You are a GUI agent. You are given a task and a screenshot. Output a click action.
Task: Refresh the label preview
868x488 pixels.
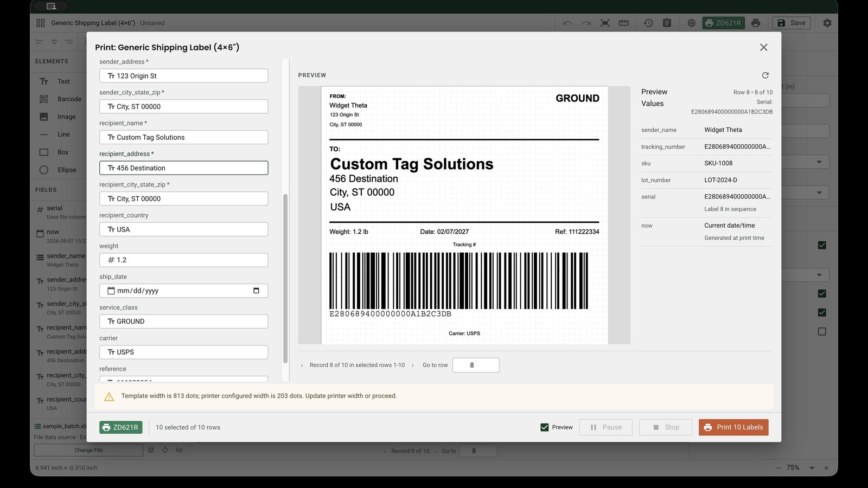tap(765, 75)
